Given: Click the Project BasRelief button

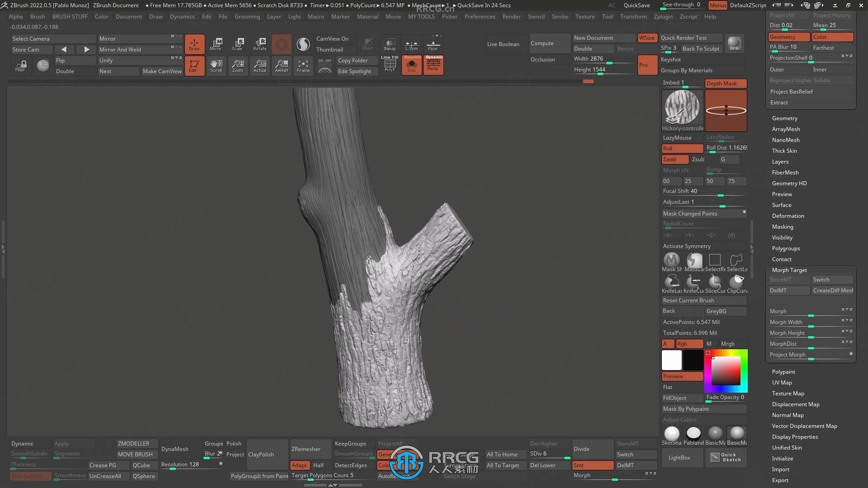Looking at the screenshot, I should pyautogui.click(x=792, y=91).
